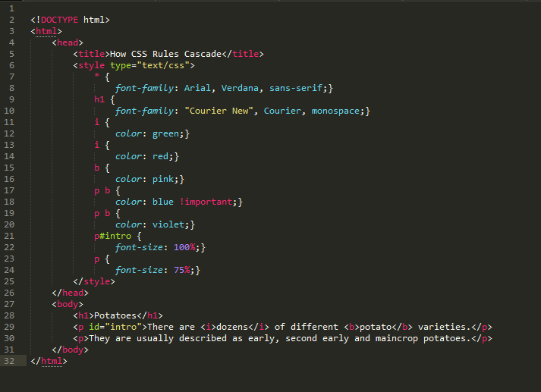The width and height of the screenshot is (541, 392).
Task: Click the i selector on line 13
Action: point(97,145)
